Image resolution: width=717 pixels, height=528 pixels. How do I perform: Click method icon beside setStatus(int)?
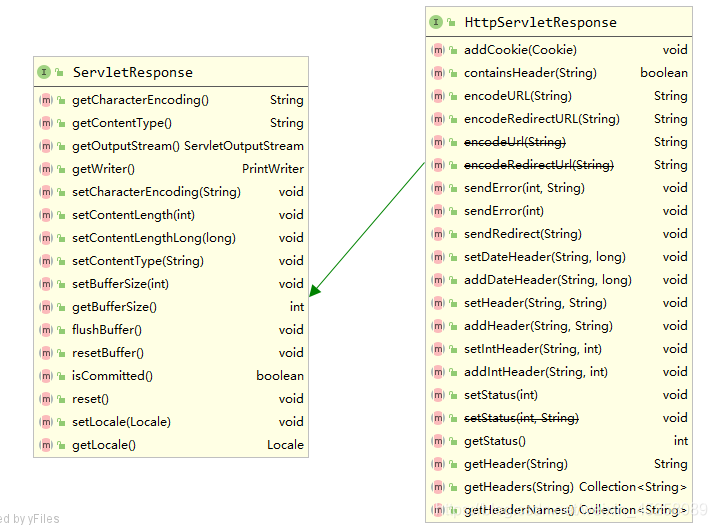tap(438, 395)
